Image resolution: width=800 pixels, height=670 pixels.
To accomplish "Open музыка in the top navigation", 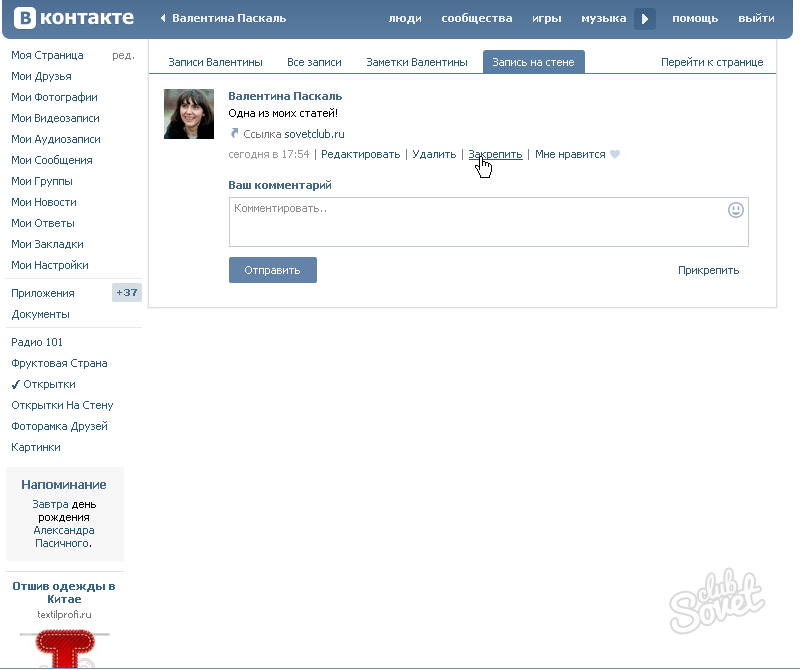I will coord(603,18).
